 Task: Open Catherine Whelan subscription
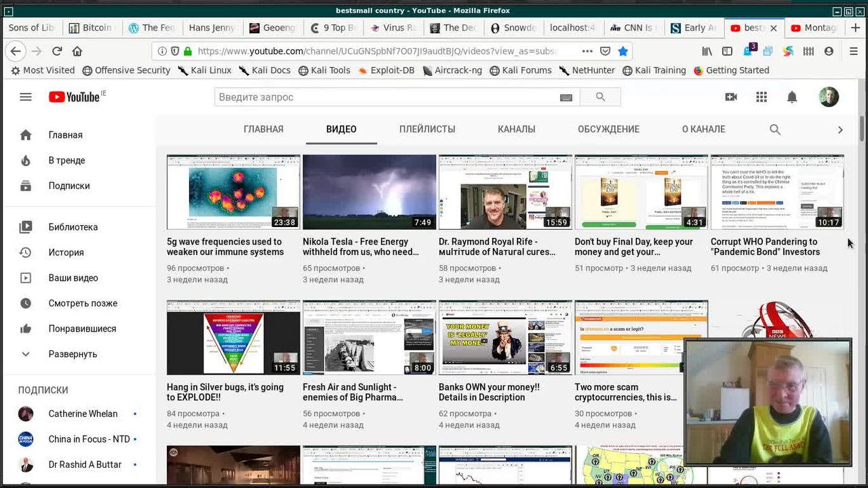(83, 413)
